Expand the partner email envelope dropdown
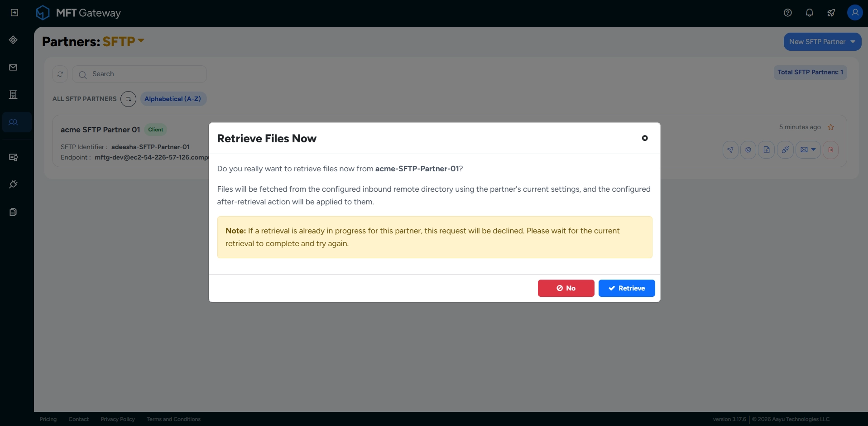This screenshot has height=426, width=868. (808, 150)
